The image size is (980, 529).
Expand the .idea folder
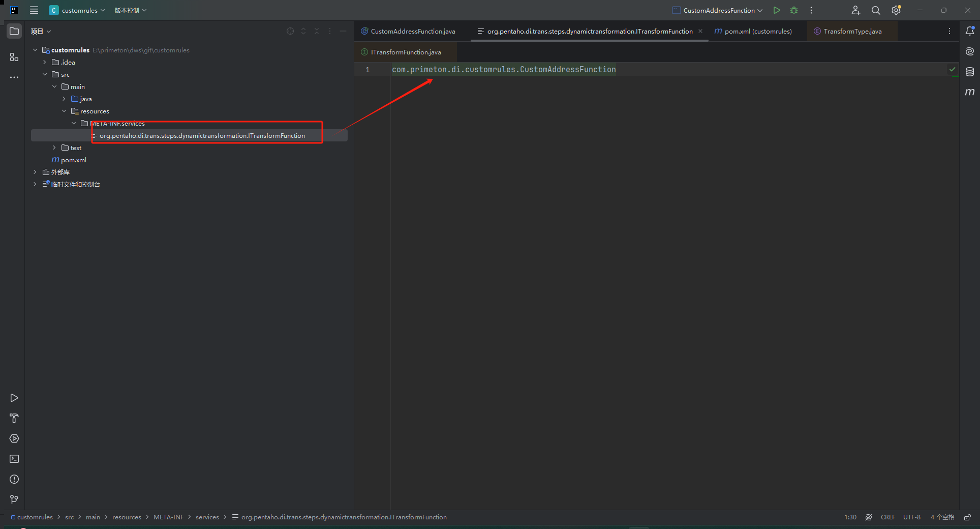(45, 63)
